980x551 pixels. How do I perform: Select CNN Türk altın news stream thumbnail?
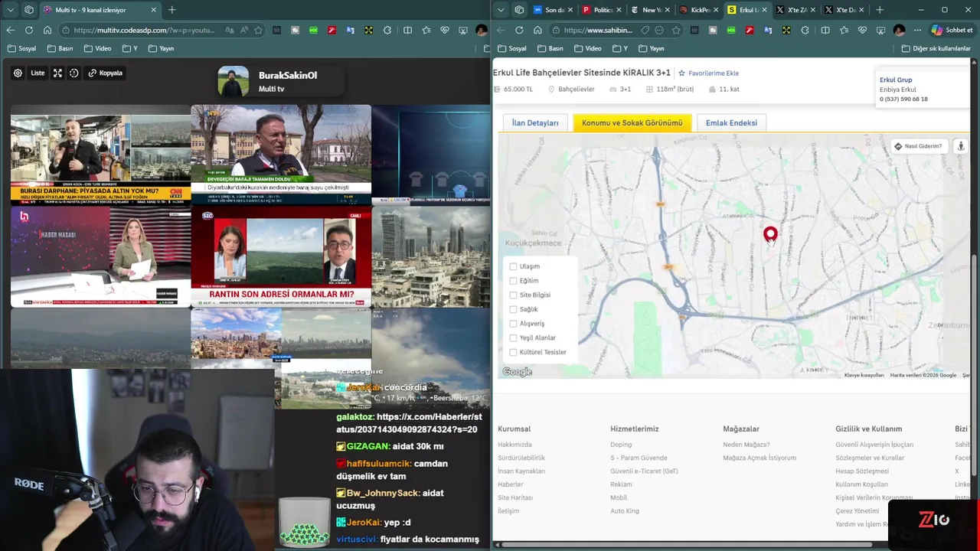click(x=100, y=156)
